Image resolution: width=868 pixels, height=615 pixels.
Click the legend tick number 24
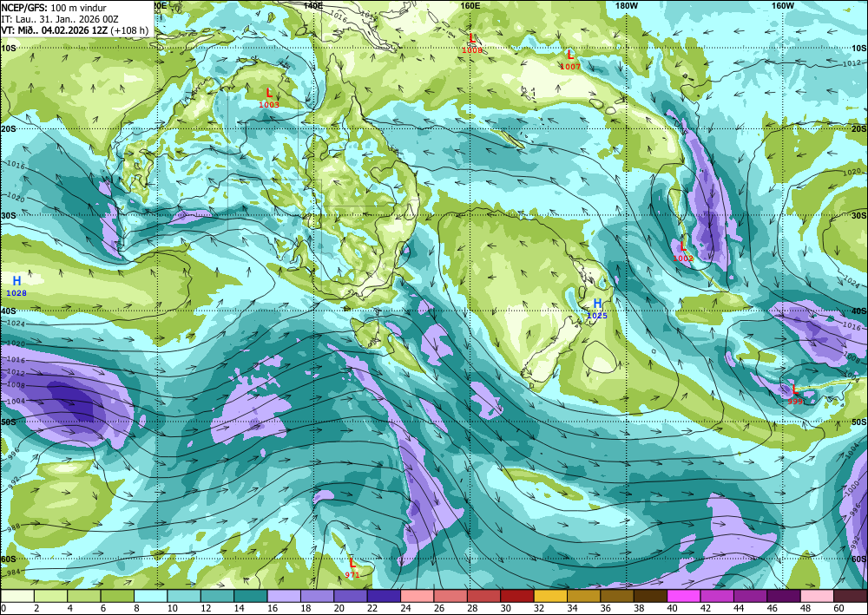(405, 609)
